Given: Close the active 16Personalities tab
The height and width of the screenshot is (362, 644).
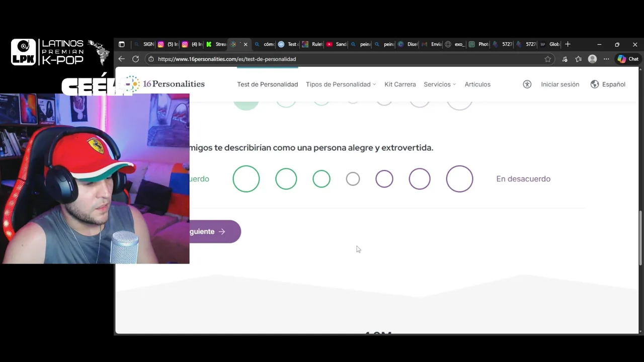Looking at the screenshot, I should pyautogui.click(x=246, y=44).
